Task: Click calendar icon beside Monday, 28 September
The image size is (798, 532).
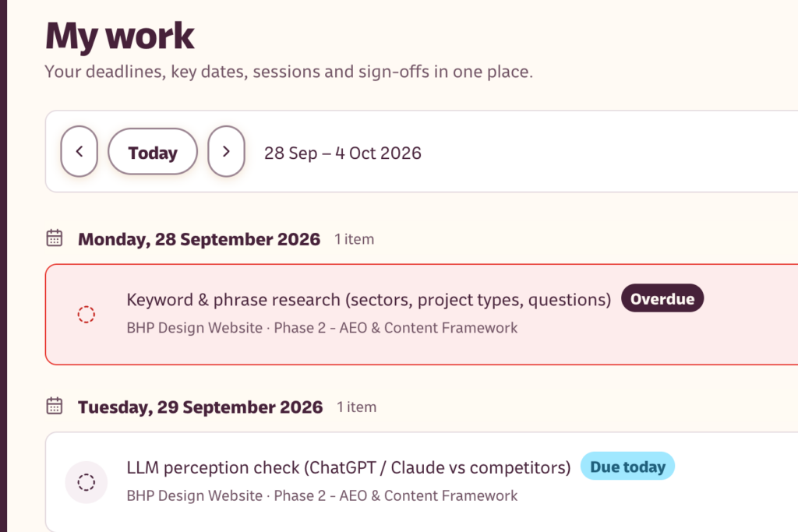Action: click(55, 238)
